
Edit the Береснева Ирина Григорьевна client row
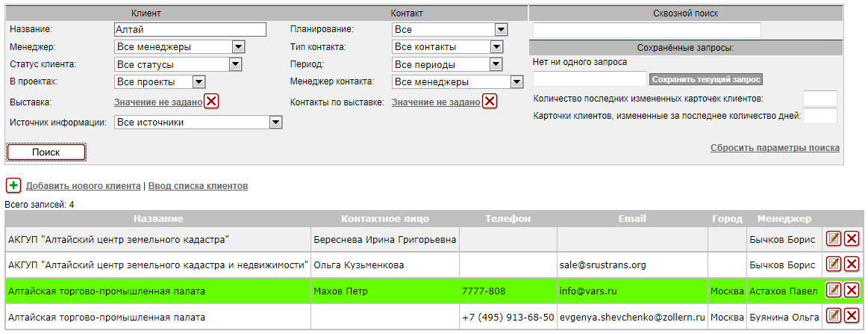pyautogui.click(x=834, y=239)
